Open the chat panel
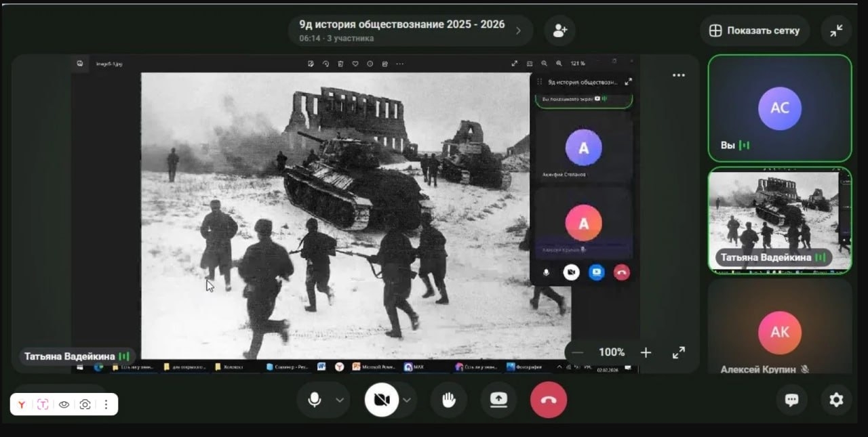Viewport: 868px width, 437px height. point(791,400)
